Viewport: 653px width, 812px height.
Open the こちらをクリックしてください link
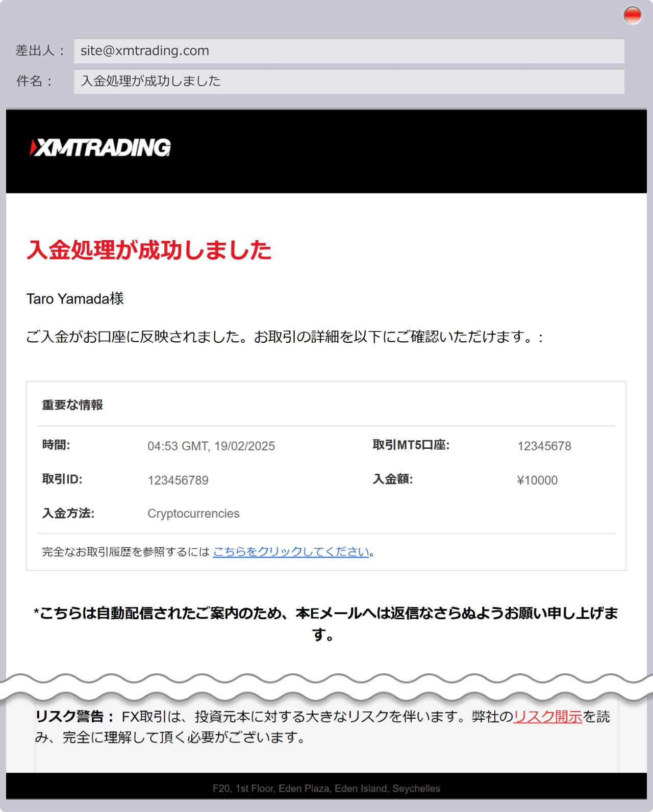pos(291,552)
